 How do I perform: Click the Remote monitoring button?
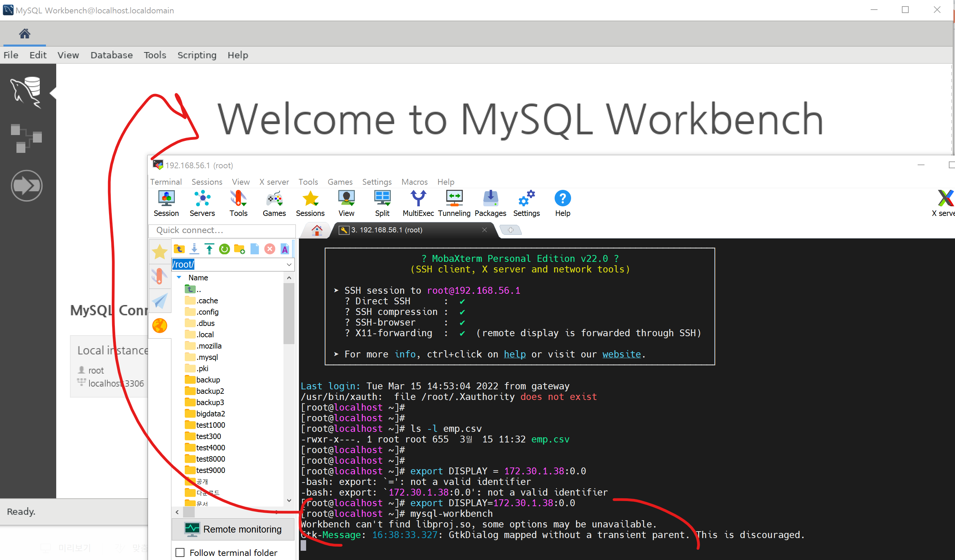tap(233, 529)
